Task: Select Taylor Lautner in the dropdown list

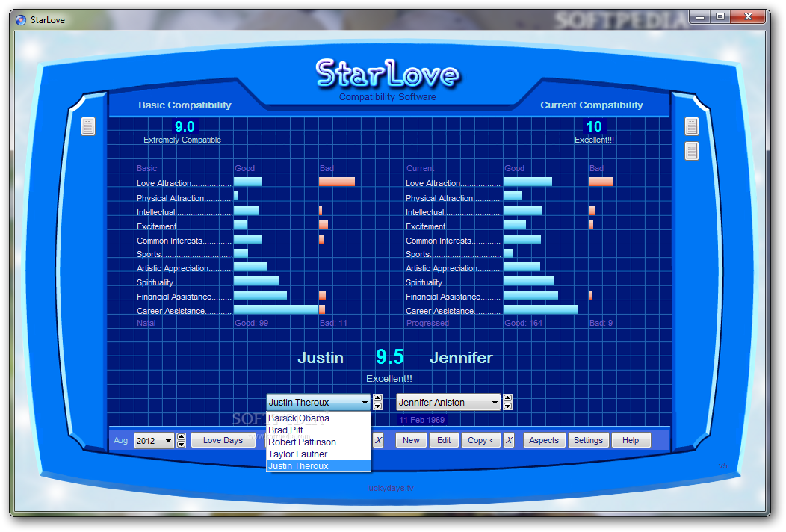Action: [x=318, y=454]
